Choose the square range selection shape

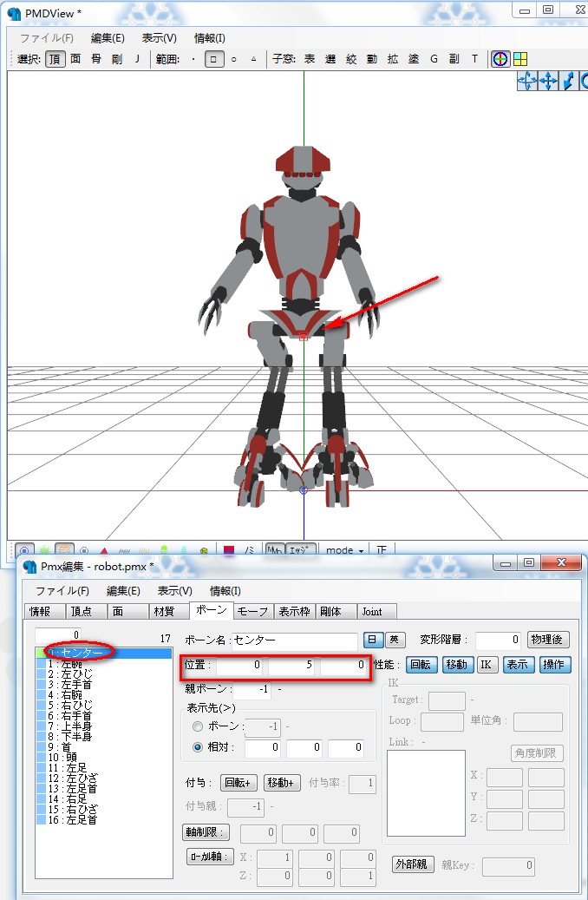click(214, 59)
